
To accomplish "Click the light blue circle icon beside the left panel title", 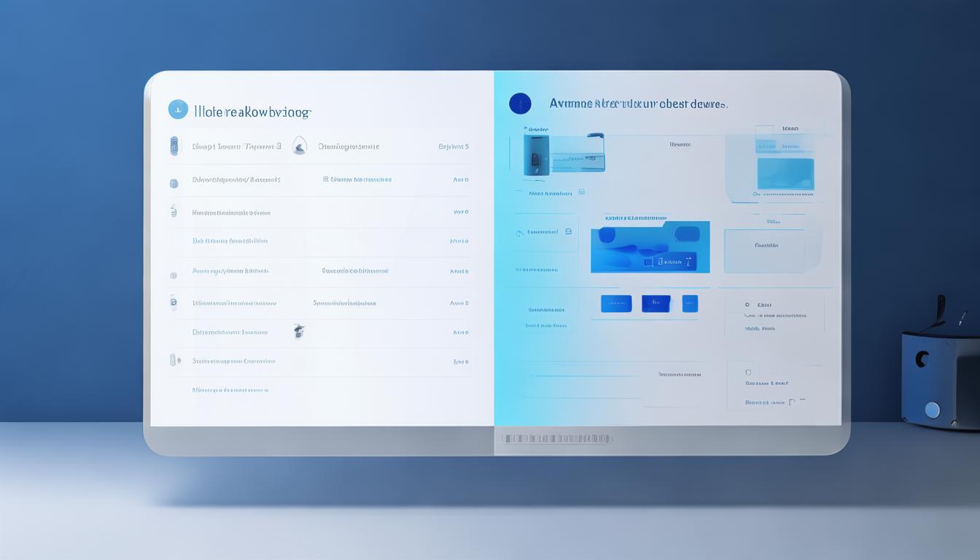I will (x=178, y=109).
